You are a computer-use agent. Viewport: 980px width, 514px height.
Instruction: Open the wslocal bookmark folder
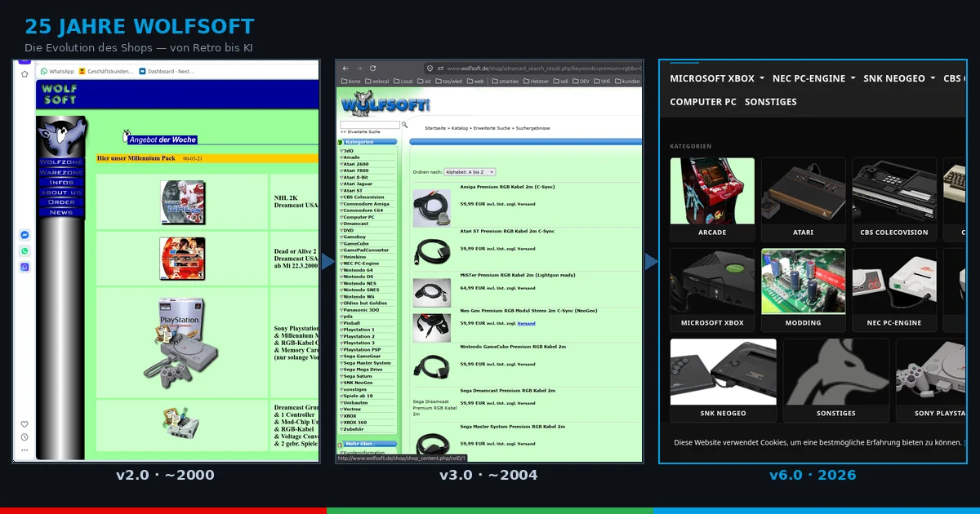click(x=376, y=82)
